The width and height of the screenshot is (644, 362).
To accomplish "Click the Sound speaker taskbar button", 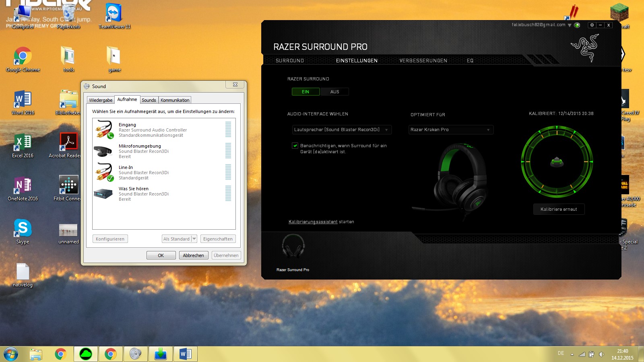I will coord(136,354).
